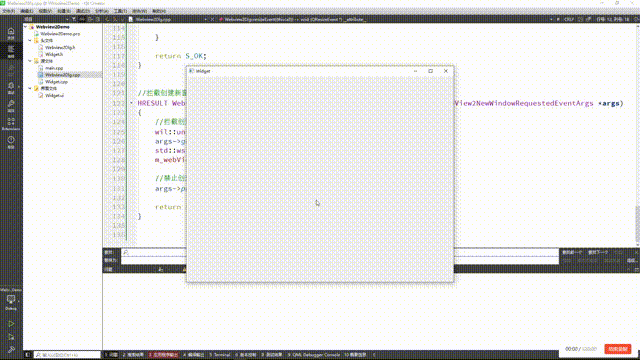The image size is (640, 360).
Task: Click the 查找前一个 find previous button
Action: coord(572,252)
